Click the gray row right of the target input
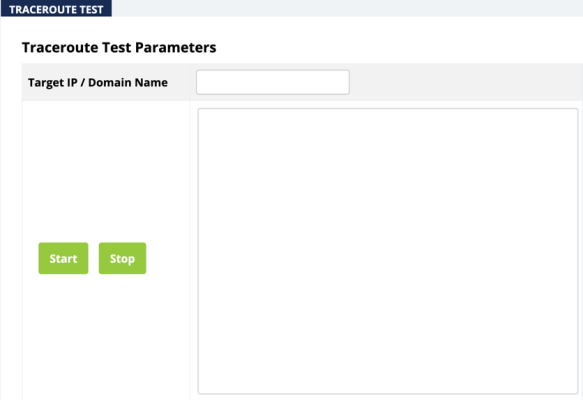This screenshot has width=583, height=400. (466, 82)
